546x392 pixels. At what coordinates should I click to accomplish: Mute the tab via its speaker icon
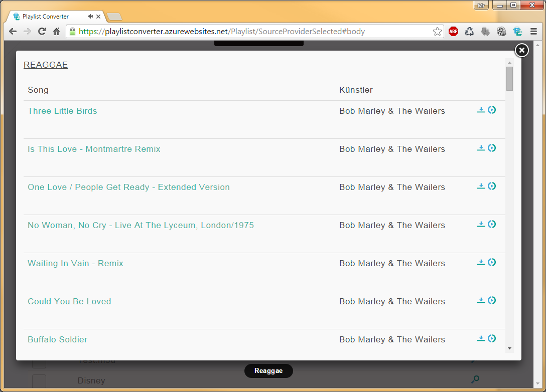(x=90, y=17)
